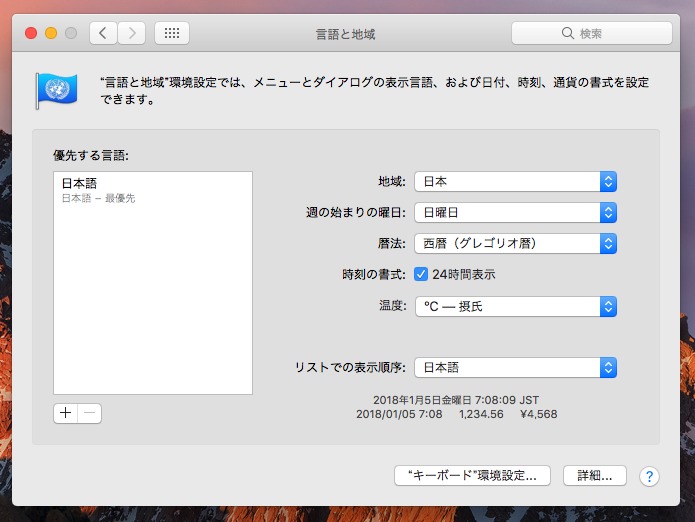Screen dimensions: 695x522
Task: Toggle 24時間表示 checkbox
Action: [x=421, y=274]
